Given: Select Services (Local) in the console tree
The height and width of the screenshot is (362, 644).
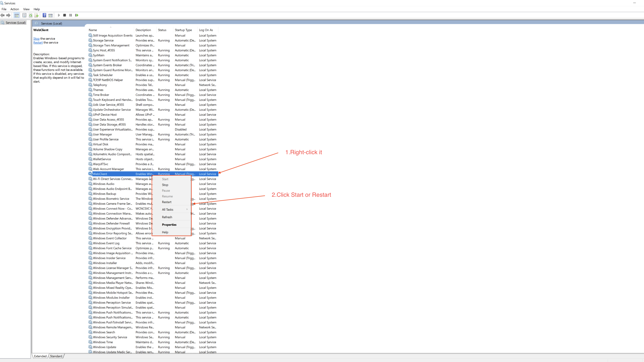Looking at the screenshot, I should [15, 23].
